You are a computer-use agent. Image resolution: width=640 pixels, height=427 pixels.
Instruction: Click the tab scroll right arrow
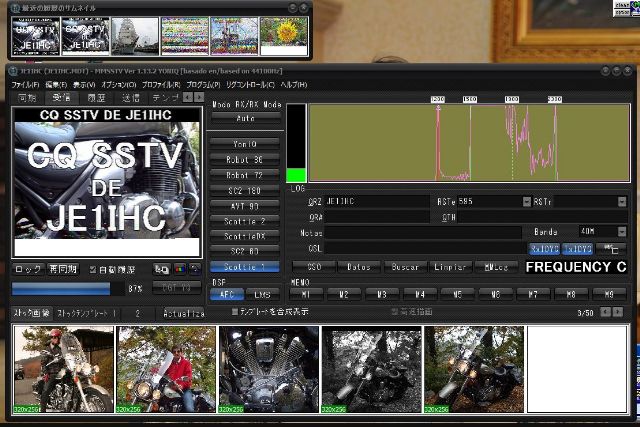pos(198,98)
